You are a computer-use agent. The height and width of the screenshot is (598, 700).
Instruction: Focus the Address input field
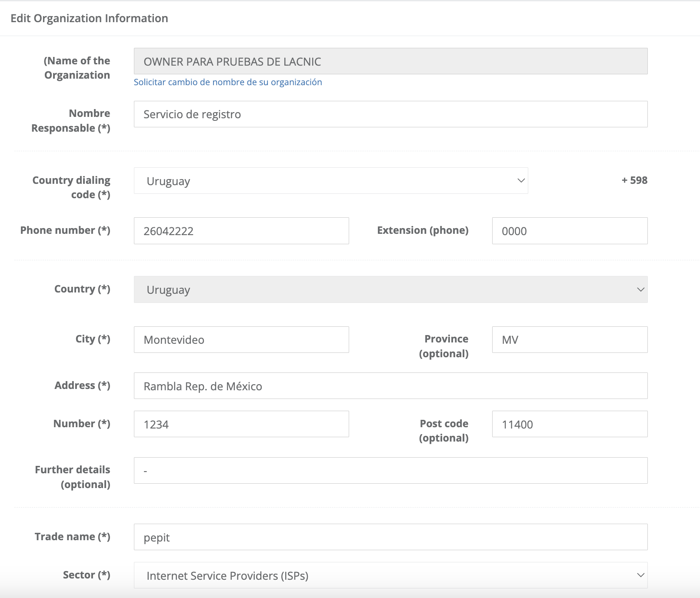tap(390, 386)
